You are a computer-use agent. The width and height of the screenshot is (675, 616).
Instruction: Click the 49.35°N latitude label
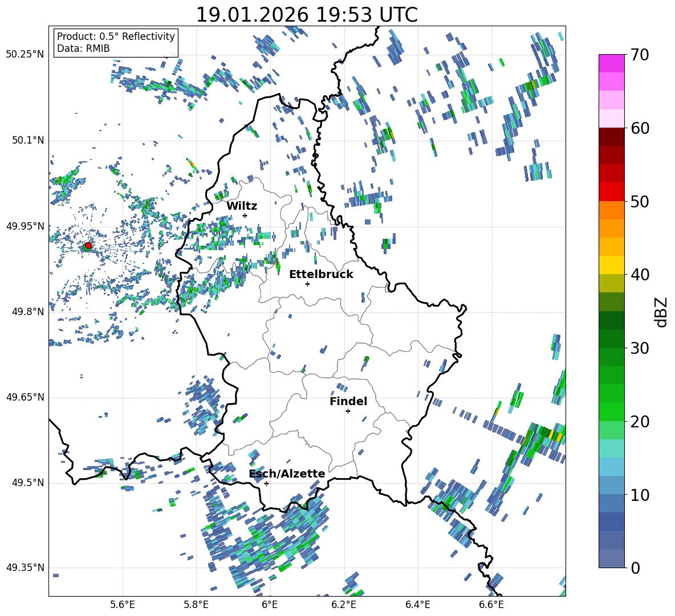click(x=25, y=568)
